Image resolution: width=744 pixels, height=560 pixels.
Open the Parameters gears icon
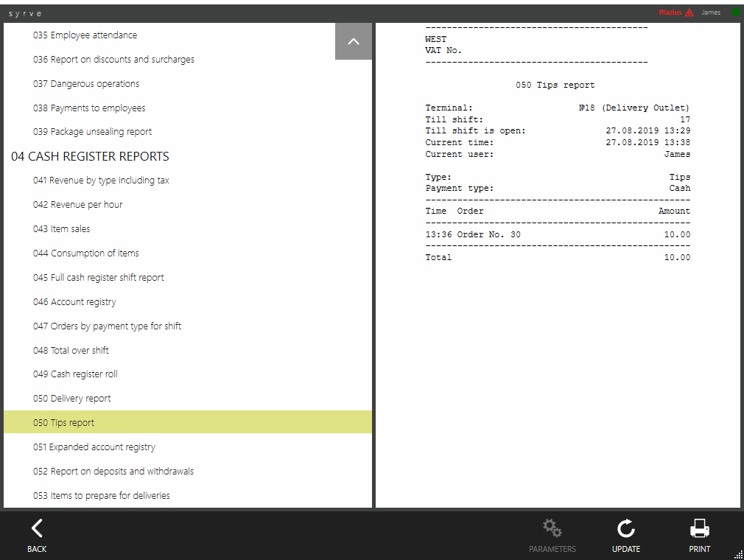point(552,528)
